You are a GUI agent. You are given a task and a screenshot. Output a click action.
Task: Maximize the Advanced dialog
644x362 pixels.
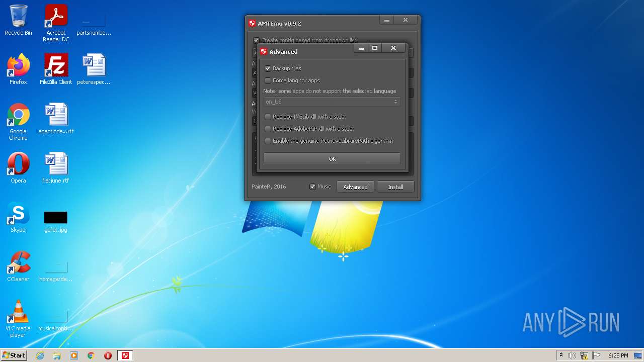[x=375, y=48]
